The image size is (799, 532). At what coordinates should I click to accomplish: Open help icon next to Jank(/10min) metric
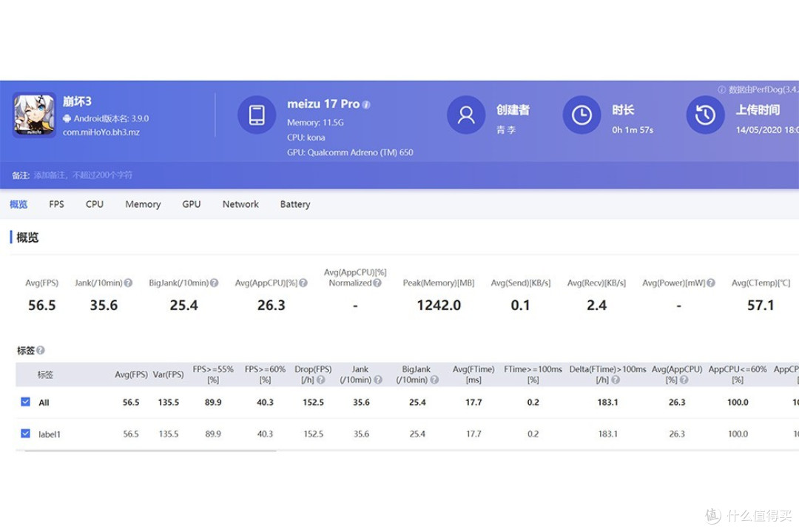(128, 283)
